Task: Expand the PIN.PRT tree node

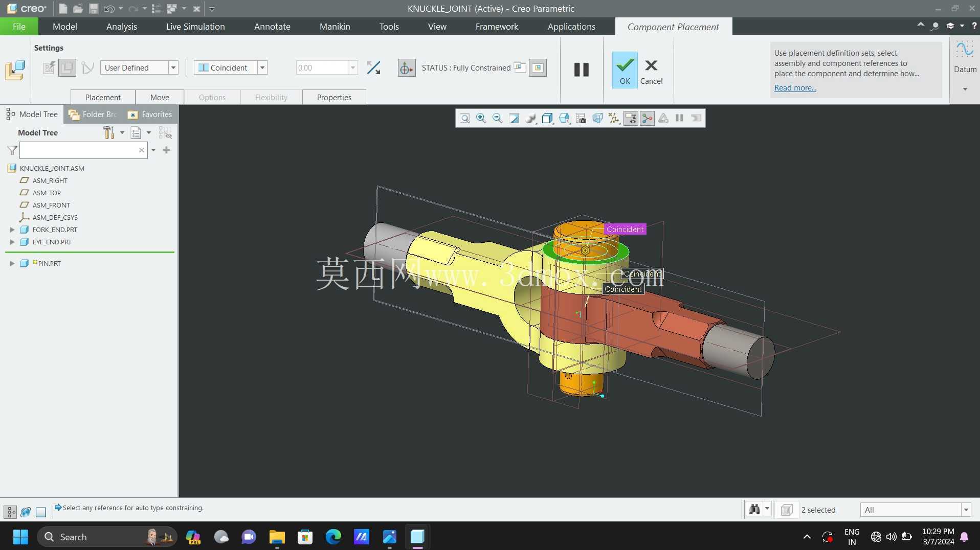Action: point(12,264)
